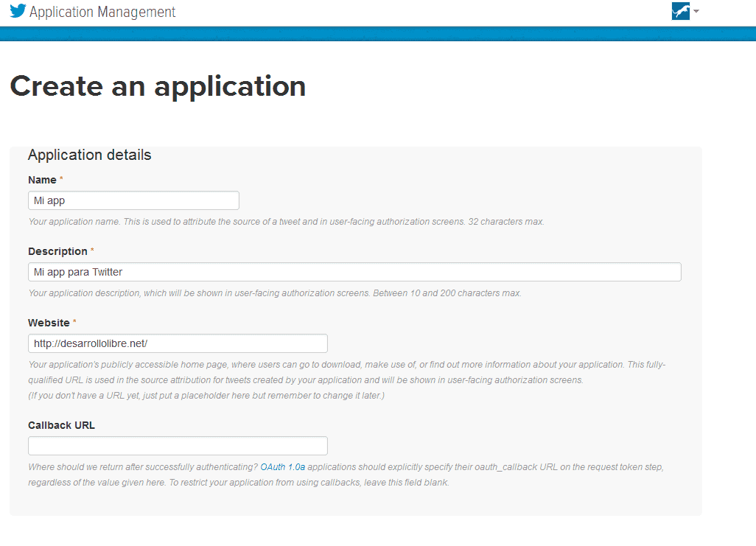Click the "32 characters max" help text
The image size is (756, 546).
[505, 222]
